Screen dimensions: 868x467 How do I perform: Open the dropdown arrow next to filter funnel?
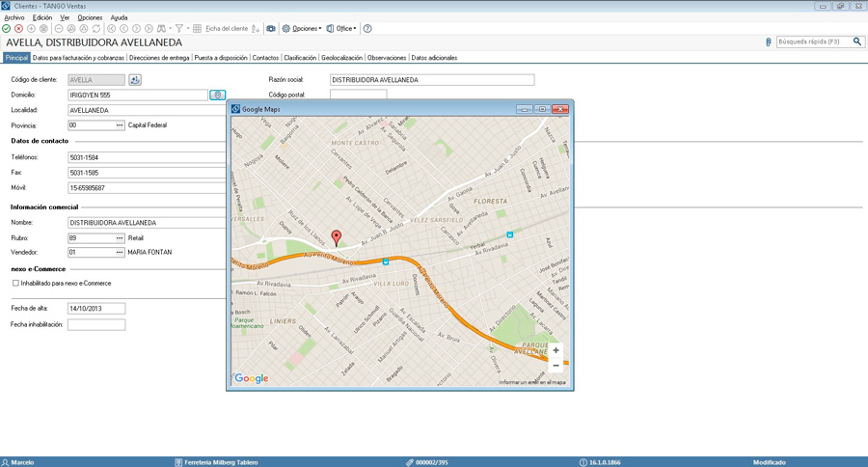pos(188,29)
